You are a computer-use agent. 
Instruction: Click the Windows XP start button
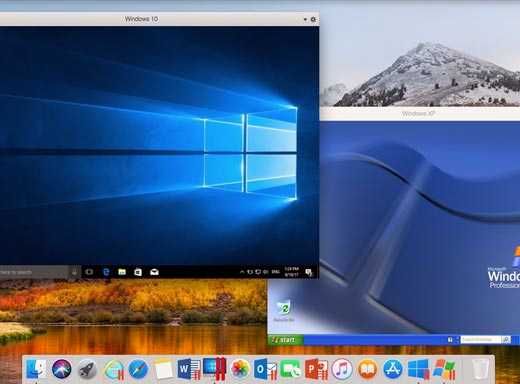tap(285, 340)
